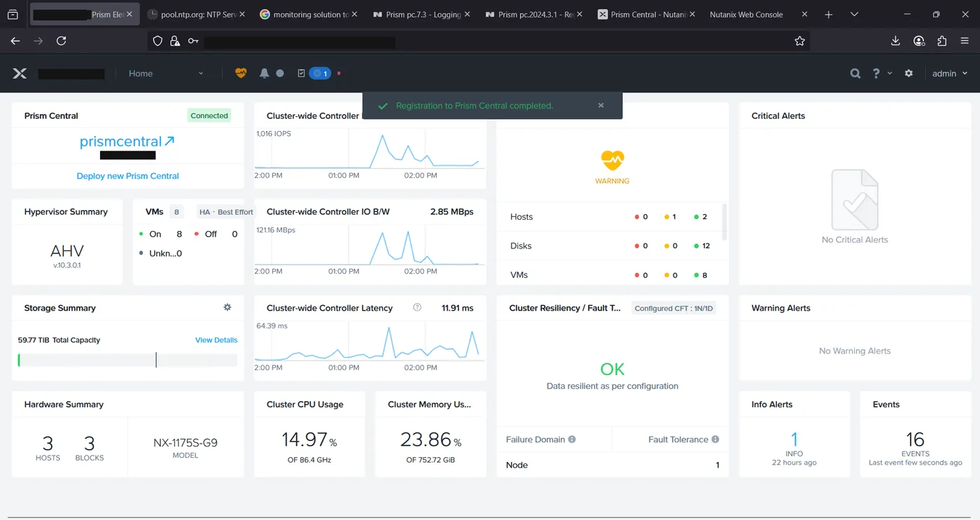
Task: Click the Storage Summary gear icon
Action: pyautogui.click(x=227, y=307)
